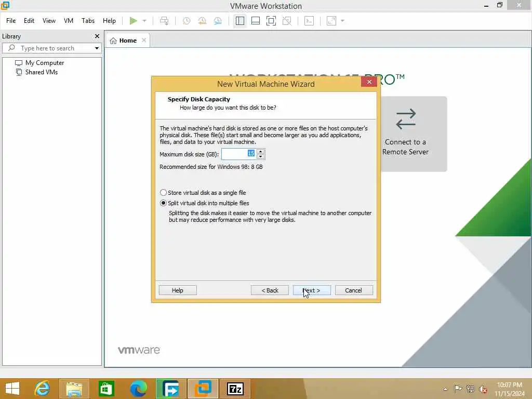The width and height of the screenshot is (532, 399).
Task: Click the Cancel button in wizard
Action: point(353,290)
